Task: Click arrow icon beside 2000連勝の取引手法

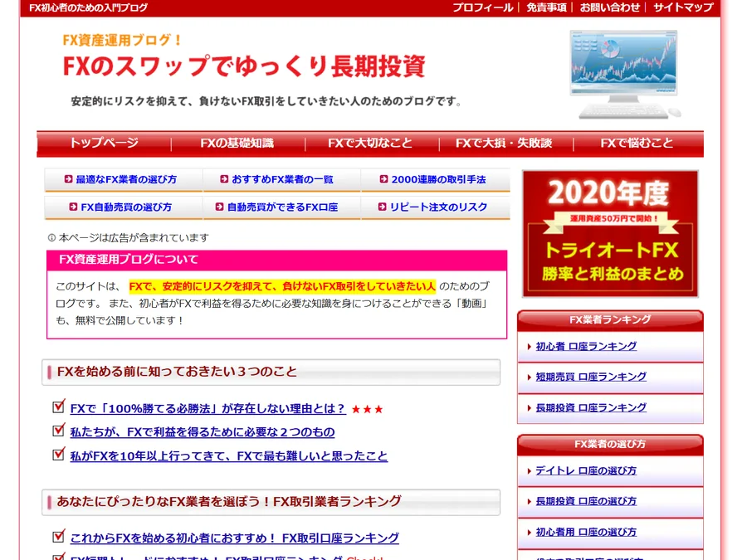Action: pyautogui.click(x=383, y=179)
